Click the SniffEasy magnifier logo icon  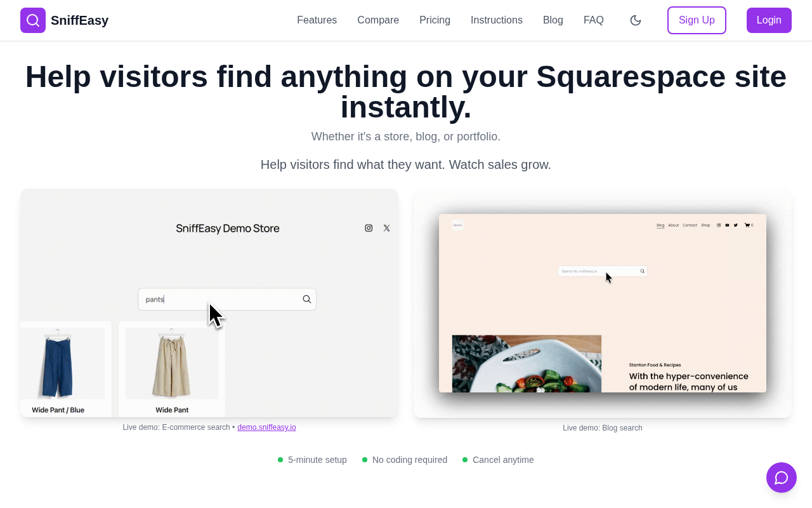[33, 20]
